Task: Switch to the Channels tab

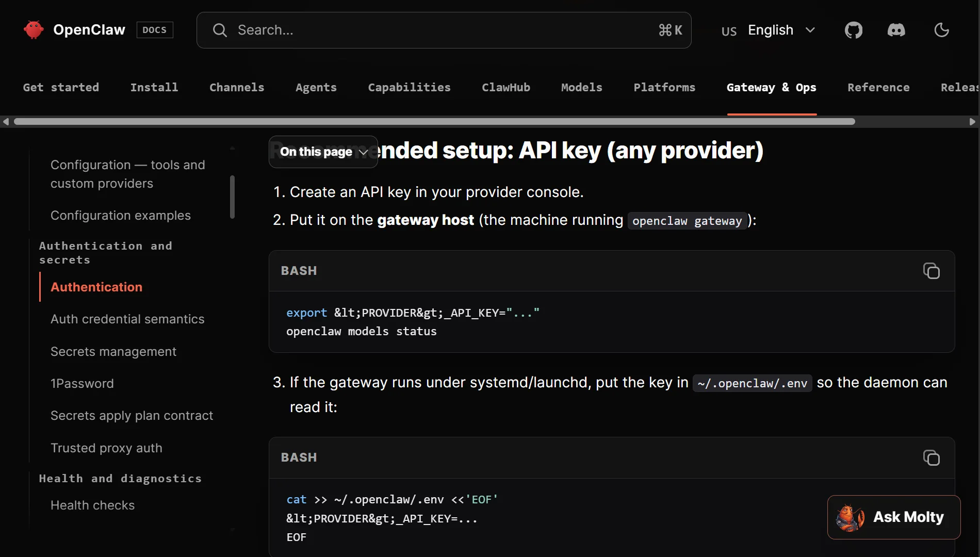Action: (237, 87)
